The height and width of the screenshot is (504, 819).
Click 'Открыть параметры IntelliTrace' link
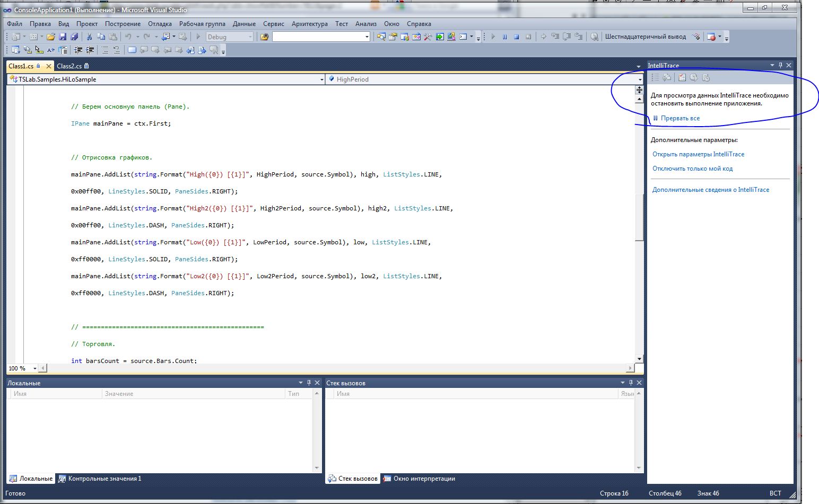pyautogui.click(x=698, y=154)
